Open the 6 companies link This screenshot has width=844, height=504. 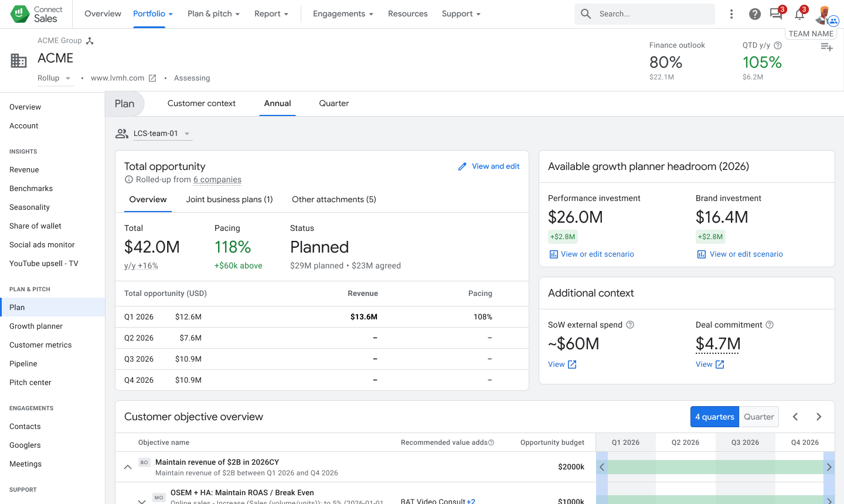217,179
